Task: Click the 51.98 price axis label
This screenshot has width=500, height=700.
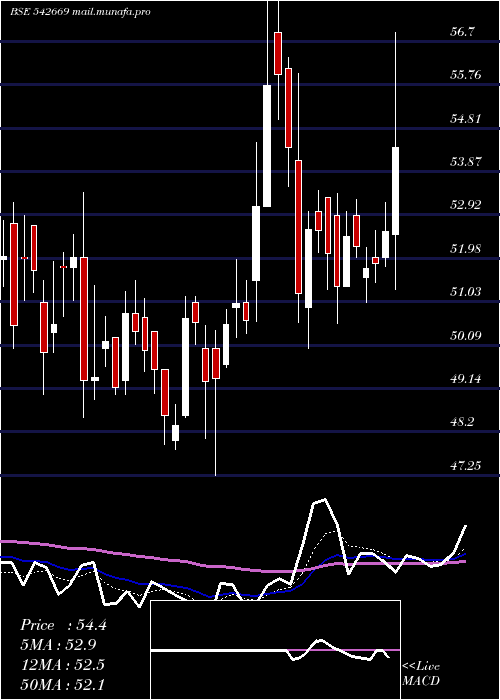Action: pyautogui.click(x=466, y=249)
